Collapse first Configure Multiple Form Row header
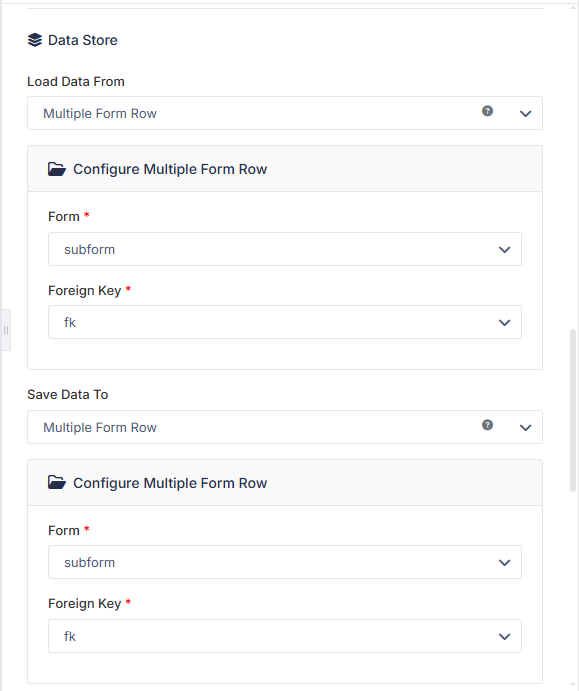This screenshot has height=691, width=579. coord(285,169)
